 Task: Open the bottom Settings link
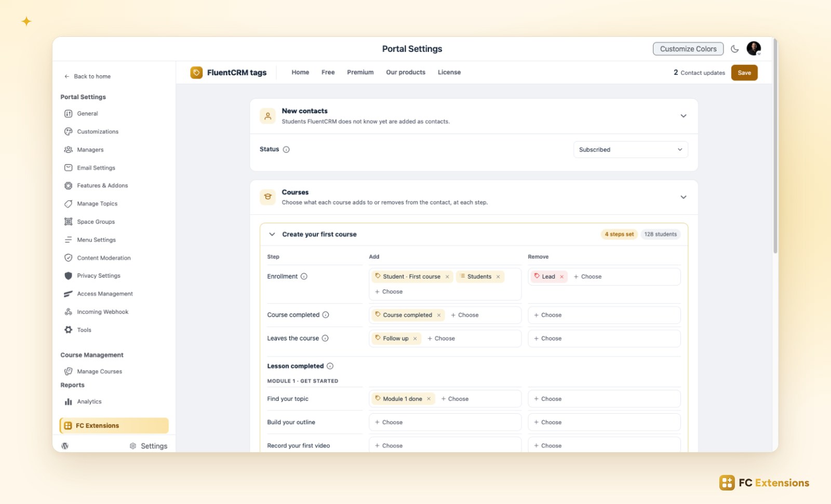149,446
